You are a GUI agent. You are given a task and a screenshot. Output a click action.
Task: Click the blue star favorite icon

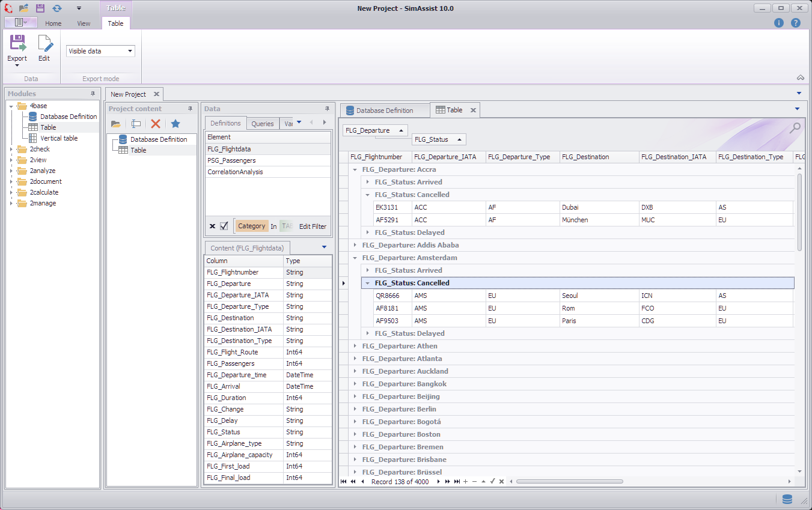(x=174, y=123)
